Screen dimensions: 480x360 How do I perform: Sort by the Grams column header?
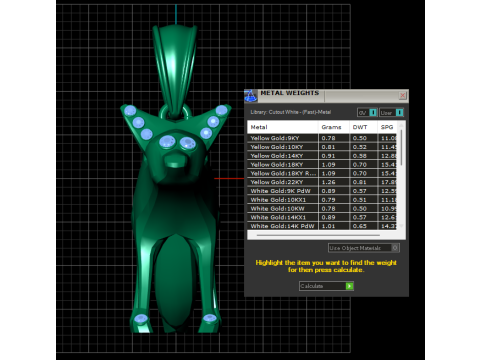point(334,127)
